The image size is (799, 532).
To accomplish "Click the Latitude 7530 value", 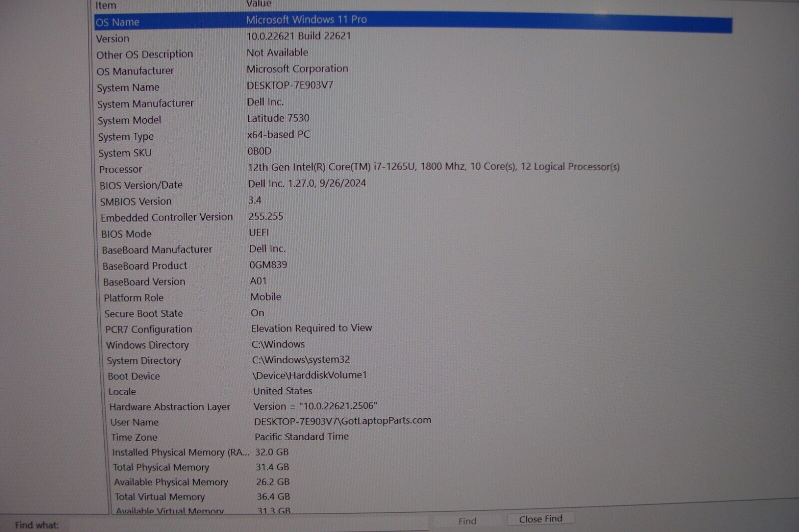I will 278,118.
